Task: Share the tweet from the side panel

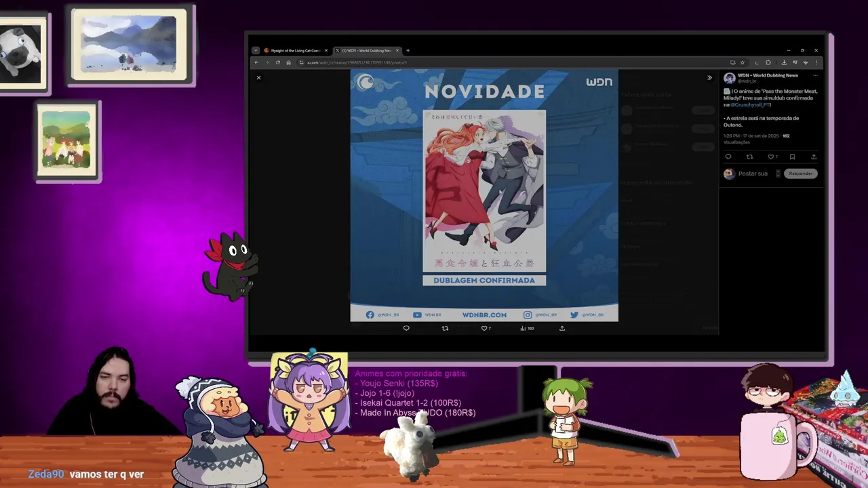Action: click(x=814, y=157)
